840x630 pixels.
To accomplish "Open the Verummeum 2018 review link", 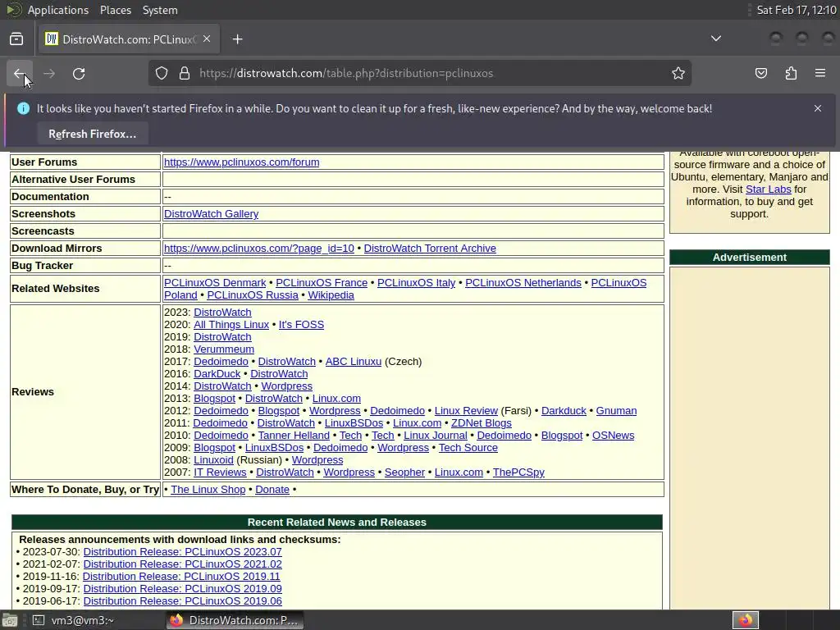I will pyautogui.click(x=224, y=349).
